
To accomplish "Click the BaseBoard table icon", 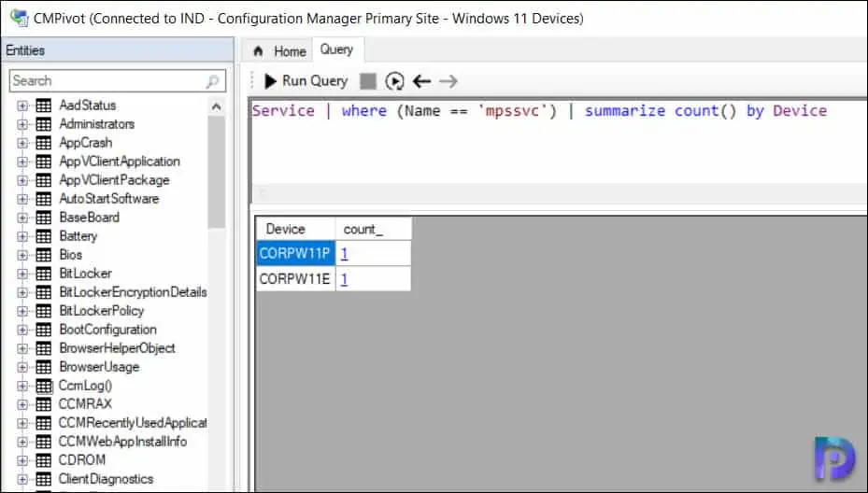I will pyautogui.click(x=44, y=218).
